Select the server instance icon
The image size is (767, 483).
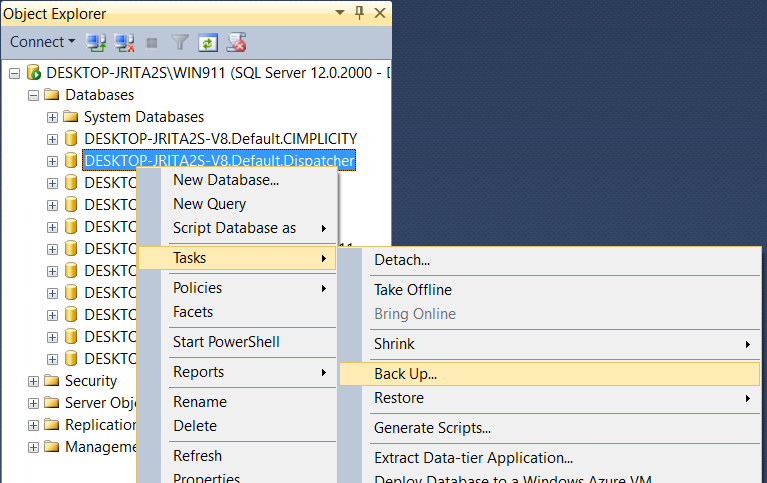[x=33, y=72]
